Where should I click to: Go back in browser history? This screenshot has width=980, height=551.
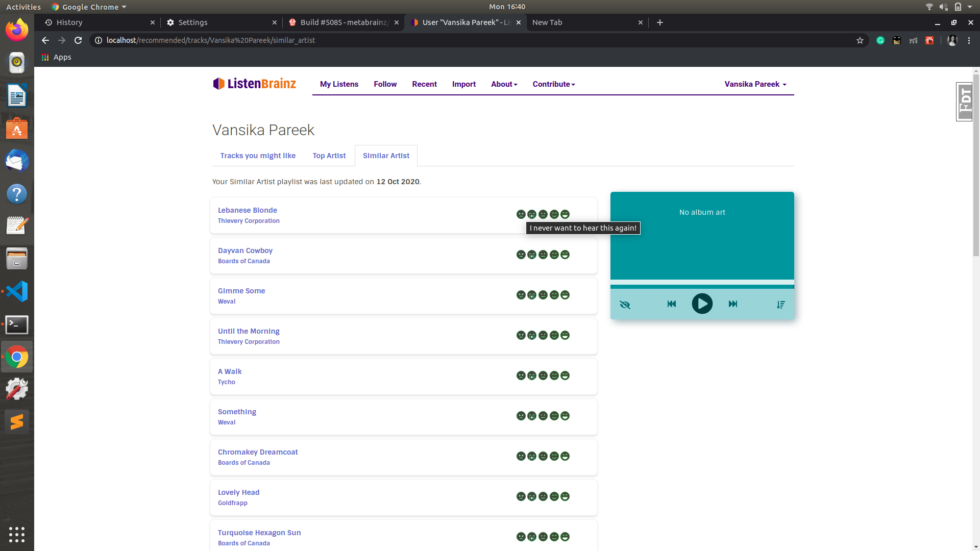45,40
